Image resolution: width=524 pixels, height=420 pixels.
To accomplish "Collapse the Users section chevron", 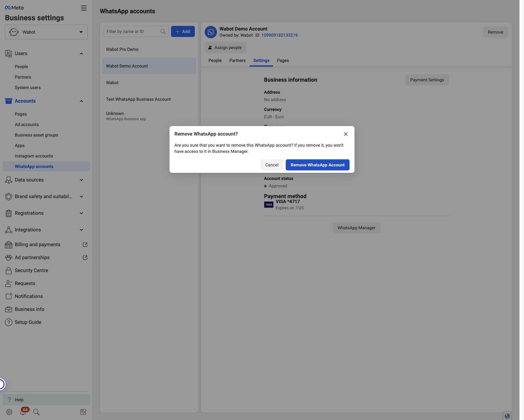I will pyautogui.click(x=81, y=54).
